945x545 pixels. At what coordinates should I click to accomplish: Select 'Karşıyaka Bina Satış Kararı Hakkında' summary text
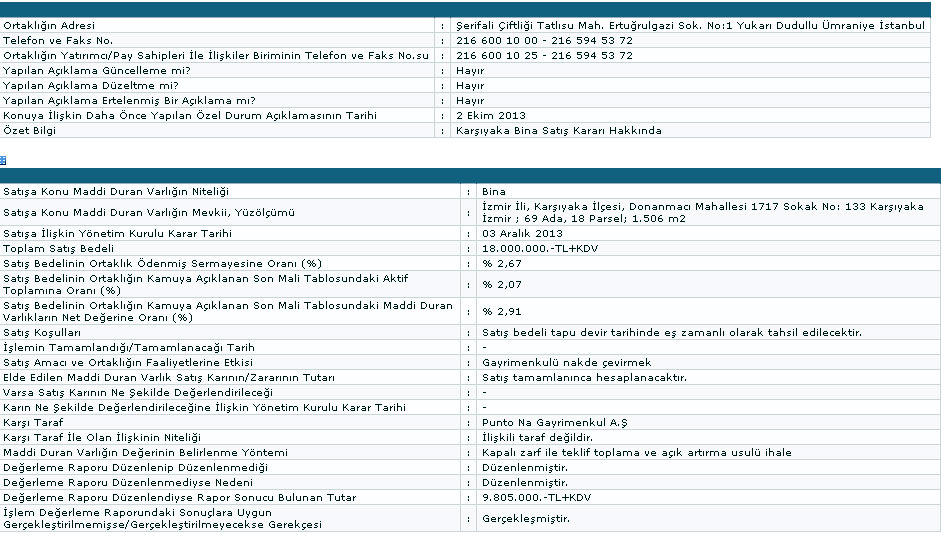pos(557,131)
